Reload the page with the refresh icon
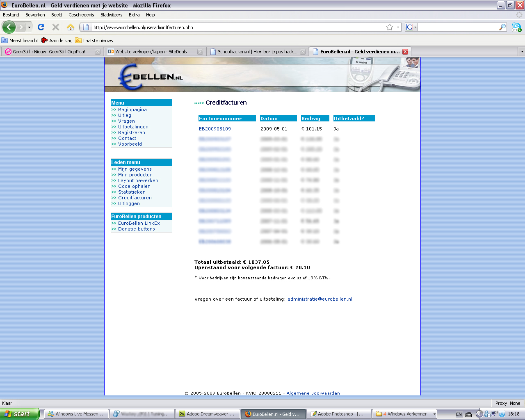 pyautogui.click(x=41, y=27)
